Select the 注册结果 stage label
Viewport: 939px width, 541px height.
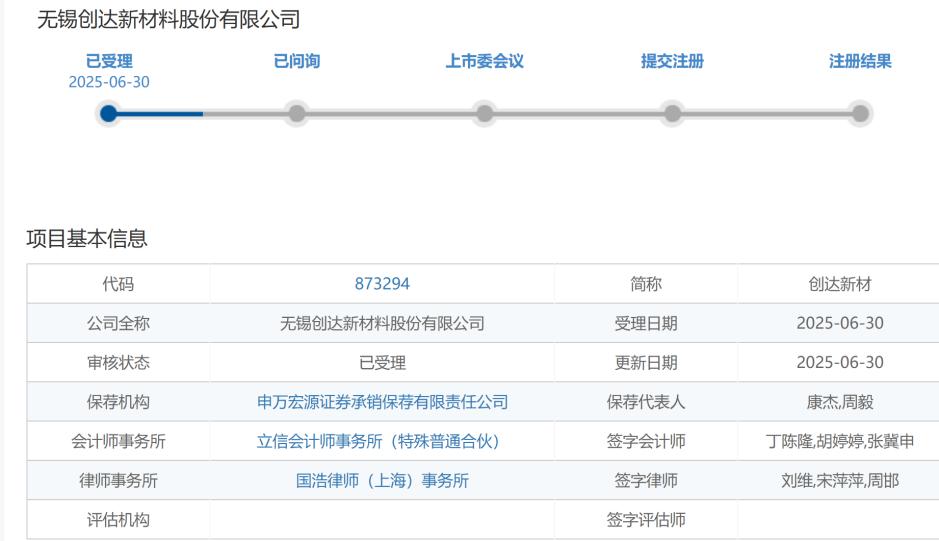coord(860,61)
